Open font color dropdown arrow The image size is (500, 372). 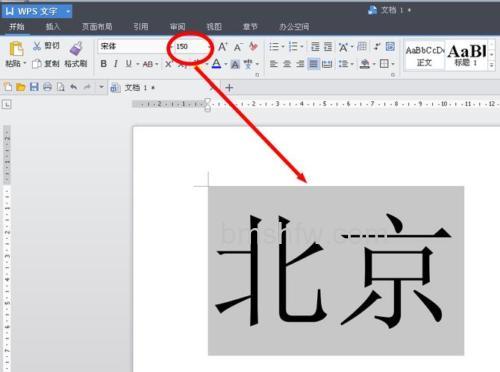tap(226, 64)
